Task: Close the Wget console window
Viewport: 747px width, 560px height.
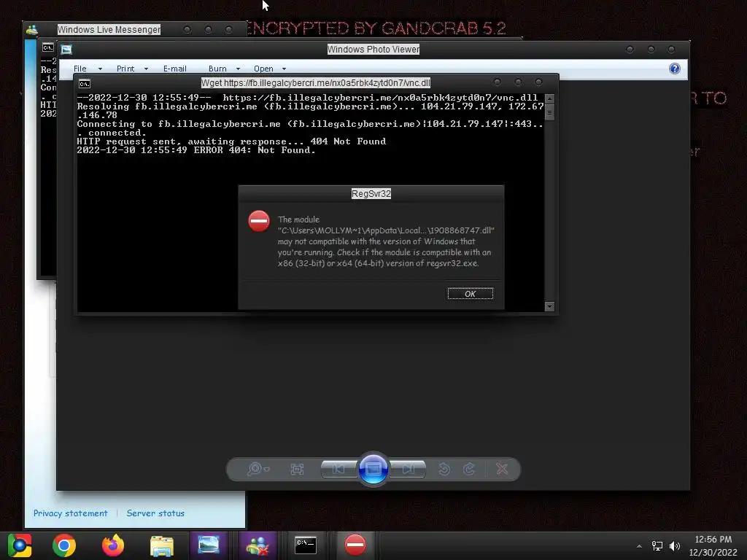Action: [x=539, y=82]
